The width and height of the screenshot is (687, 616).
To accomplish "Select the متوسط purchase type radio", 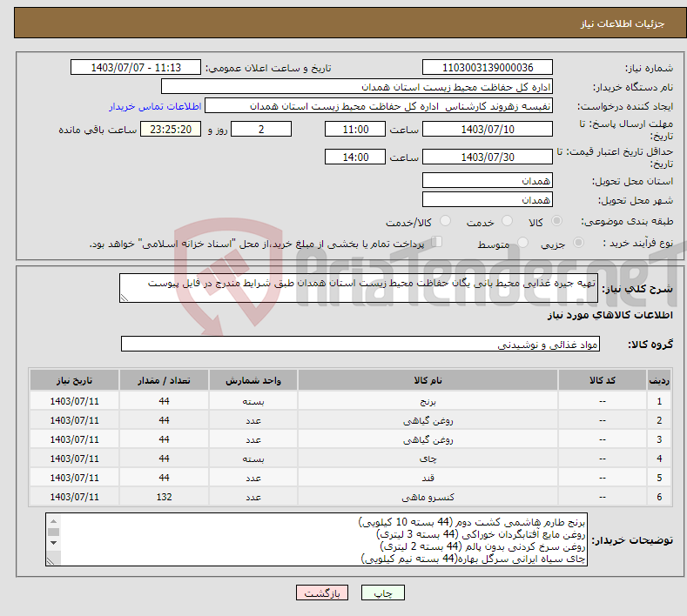I will pyautogui.click(x=522, y=243).
